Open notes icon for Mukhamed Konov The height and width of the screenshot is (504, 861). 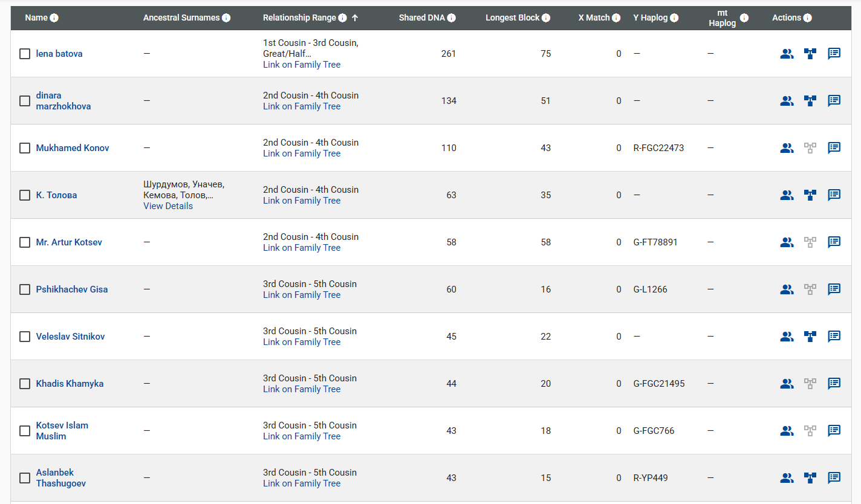(834, 148)
